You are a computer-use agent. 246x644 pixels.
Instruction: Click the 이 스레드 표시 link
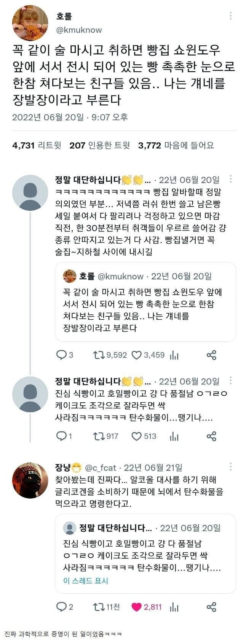pos(86,581)
